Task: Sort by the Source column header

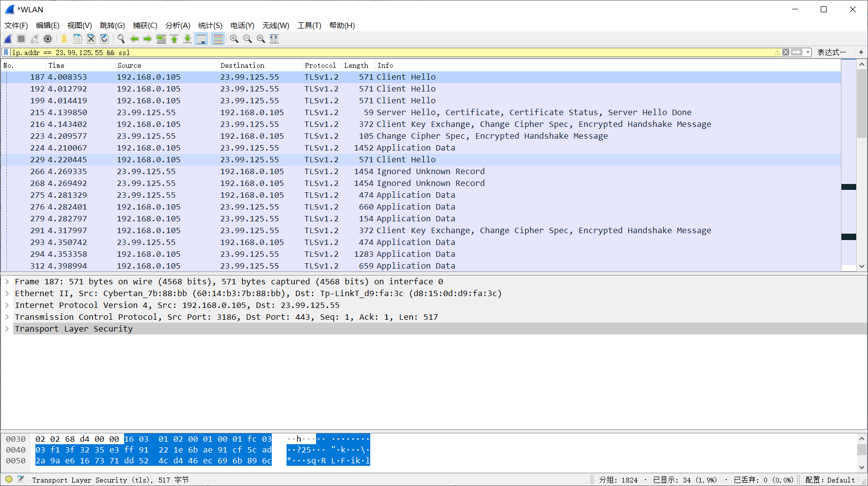Action: pyautogui.click(x=166, y=65)
